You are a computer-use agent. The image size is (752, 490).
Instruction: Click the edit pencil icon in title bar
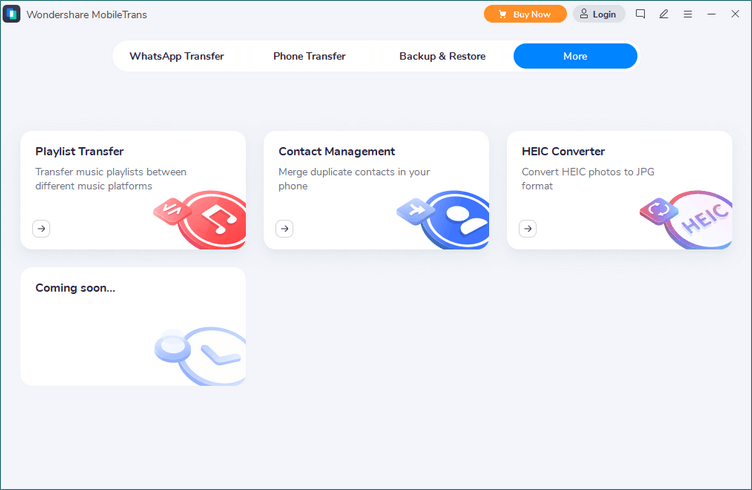[x=664, y=14]
